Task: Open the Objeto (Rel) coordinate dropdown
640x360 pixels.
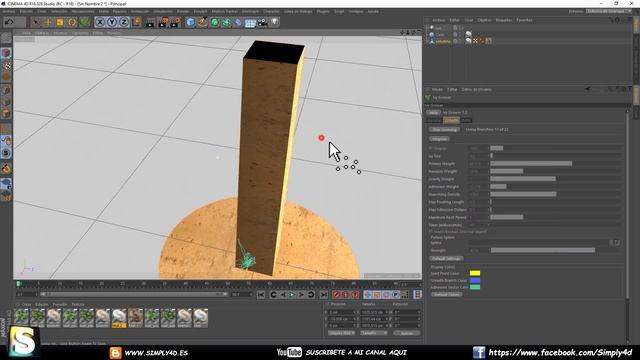Action: point(341,333)
